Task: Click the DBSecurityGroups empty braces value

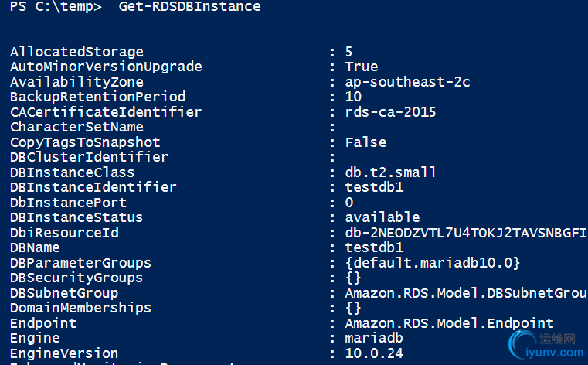Action: click(x=353, y=278)
